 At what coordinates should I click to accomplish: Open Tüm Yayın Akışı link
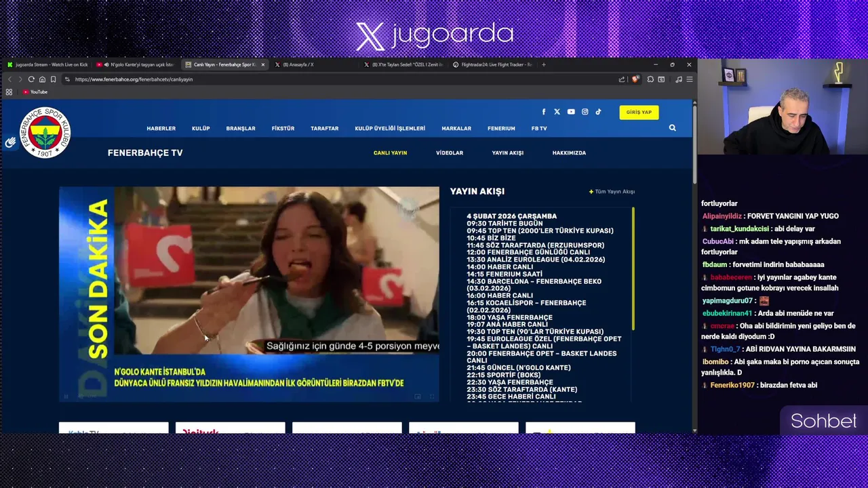click(x=612, y=192)
